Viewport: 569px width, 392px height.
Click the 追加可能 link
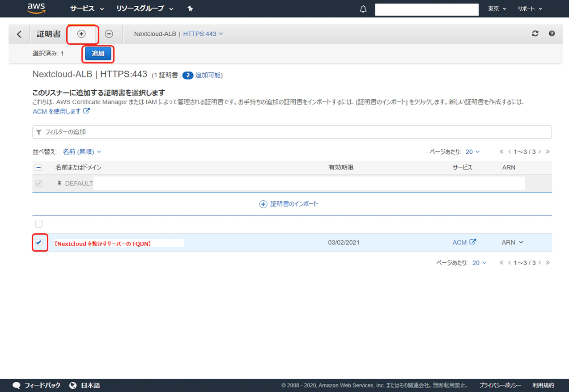pyautogui.click(x=208, y=75)
